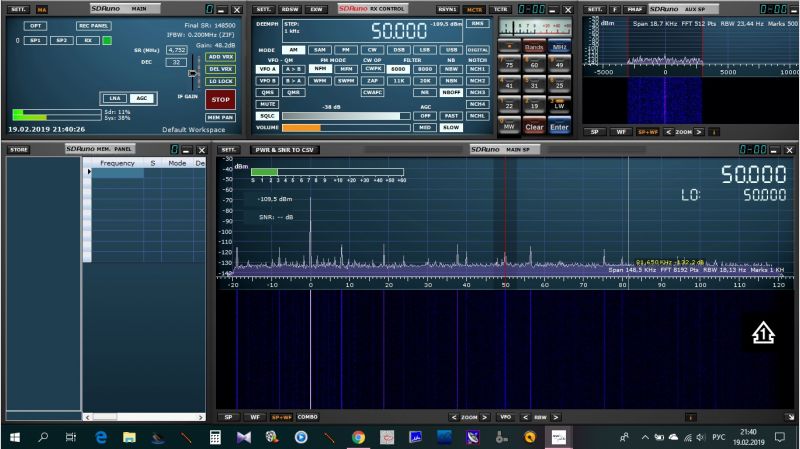The image size is (800, 449).
Task: Click PWR & SNR TO CSV button
Action: point(284,150)
